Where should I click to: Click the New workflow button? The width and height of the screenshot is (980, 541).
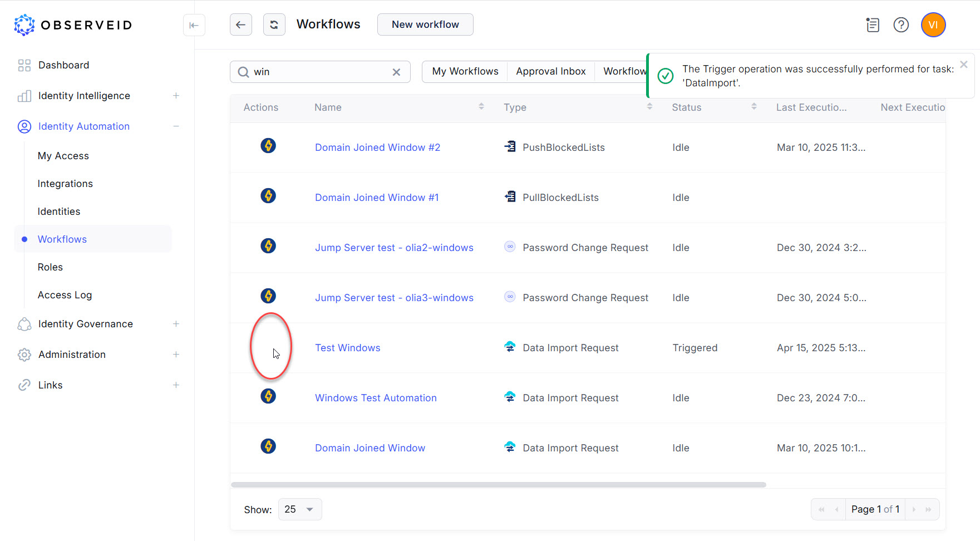click(x=425, y=24)
